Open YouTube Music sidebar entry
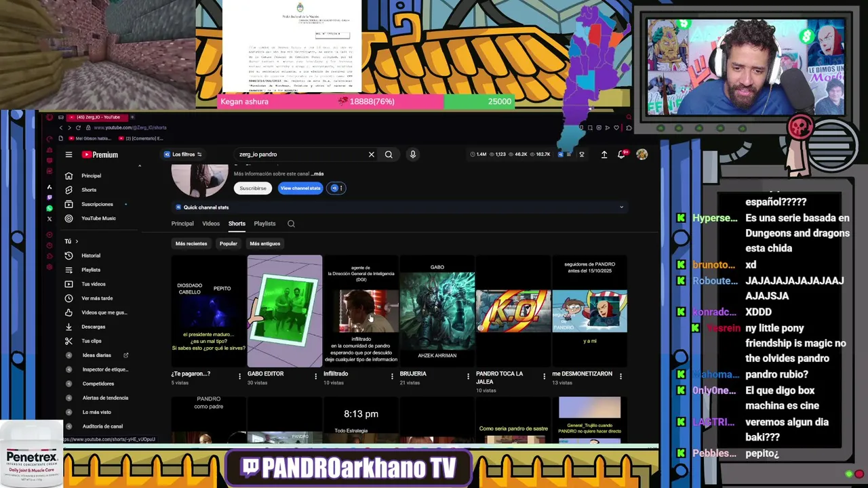 point(98,218)
